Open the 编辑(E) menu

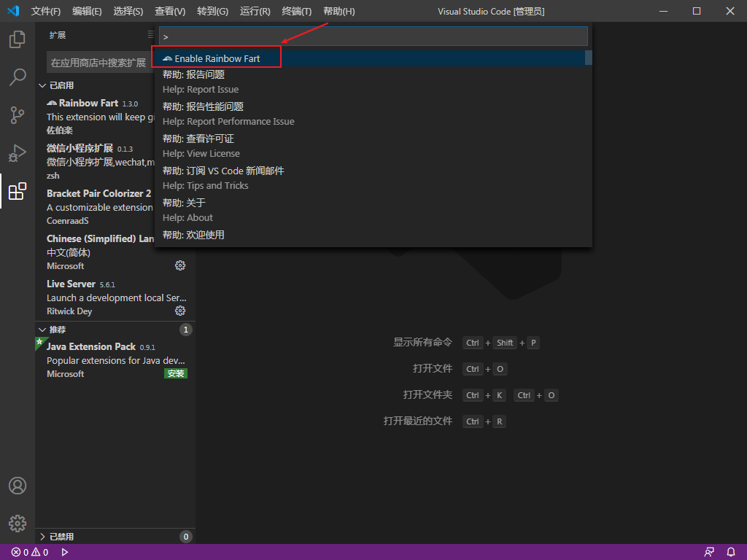point(87,11)
